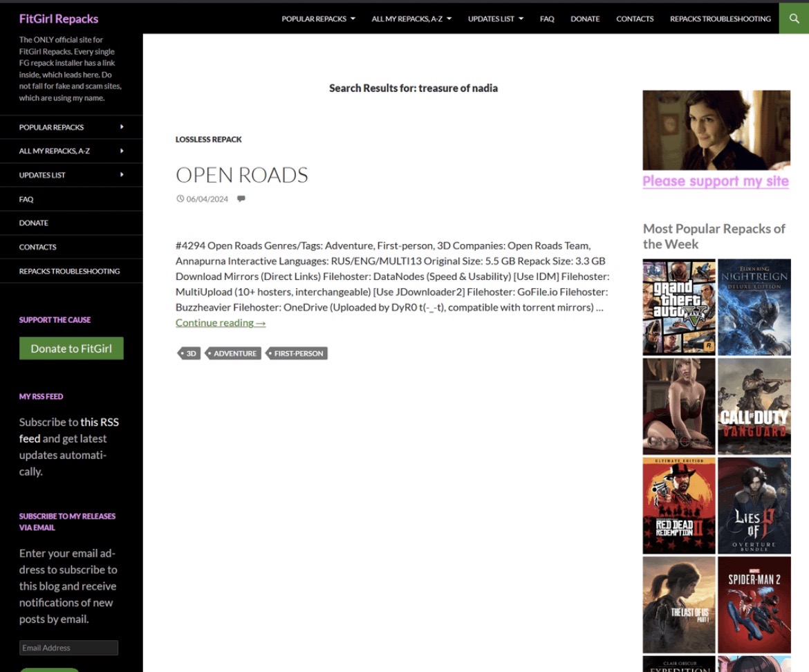Open Contacts in the left sidebar menu

pyautogui.click(x=37, y=247)
